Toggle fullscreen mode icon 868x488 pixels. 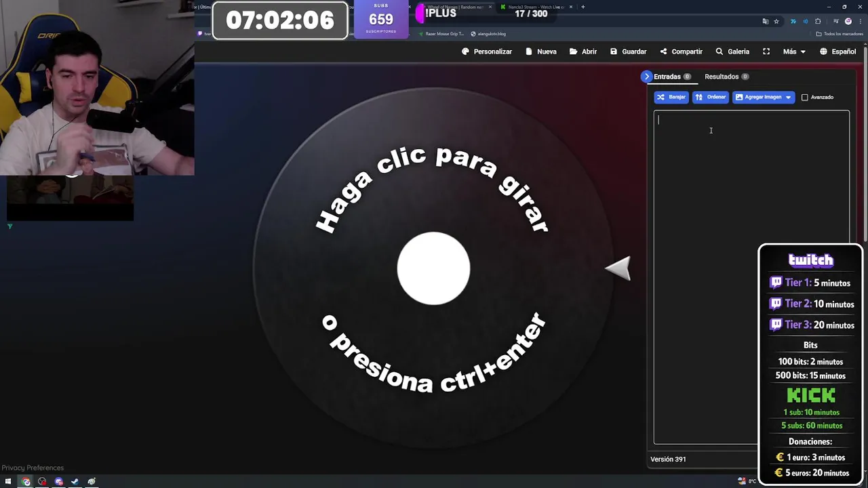pos(766,52)
